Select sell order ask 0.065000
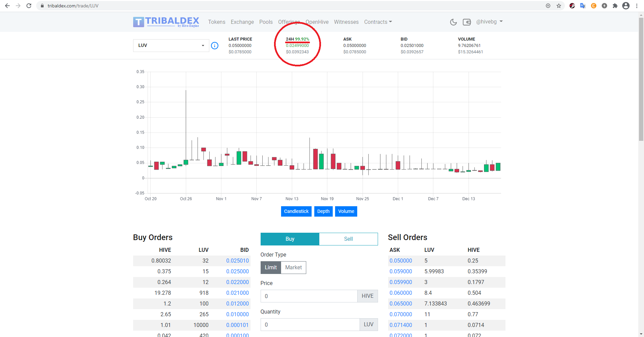 click(x=401, y=304)
